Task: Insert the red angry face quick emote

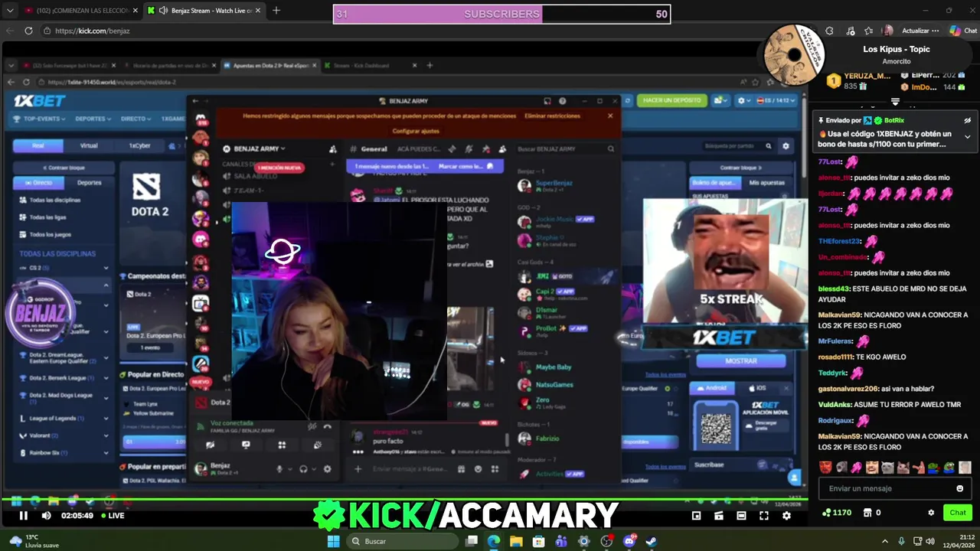Action: pyautogui.click(x=825, y=467)
